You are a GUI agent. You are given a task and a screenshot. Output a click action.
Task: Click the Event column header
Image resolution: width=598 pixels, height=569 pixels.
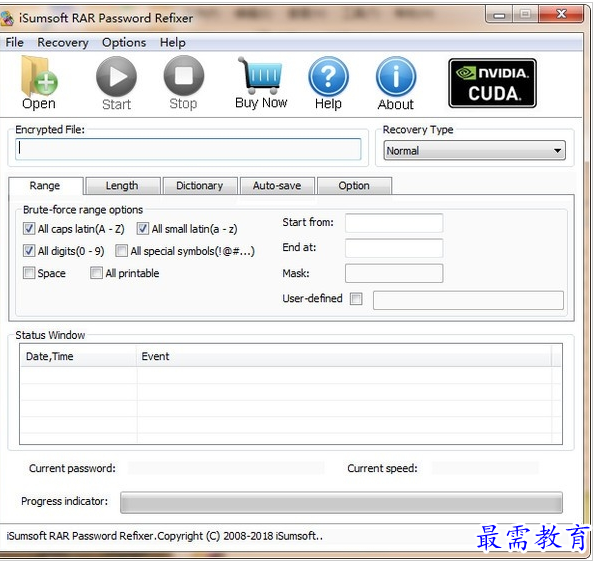click(344, 356)
